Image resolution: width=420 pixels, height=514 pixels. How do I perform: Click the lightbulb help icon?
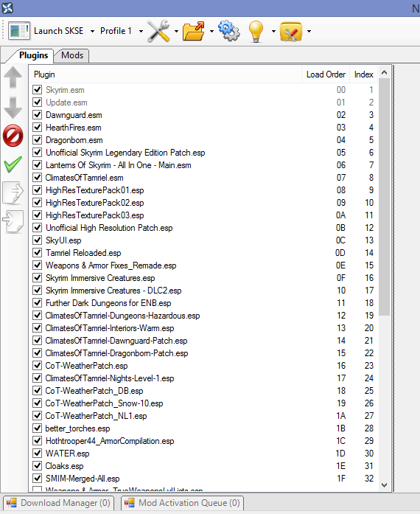(x=256, y=32)
